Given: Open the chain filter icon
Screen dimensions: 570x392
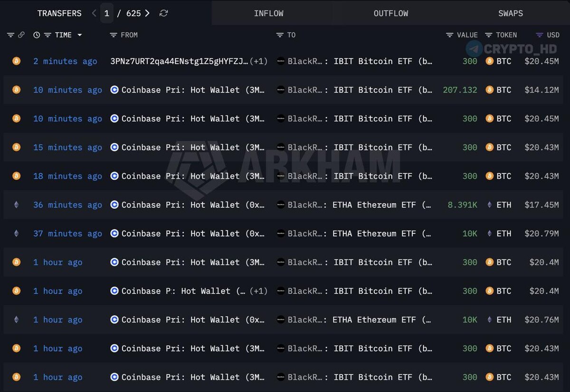Looking at the screenshot, I should pos(10,35).
